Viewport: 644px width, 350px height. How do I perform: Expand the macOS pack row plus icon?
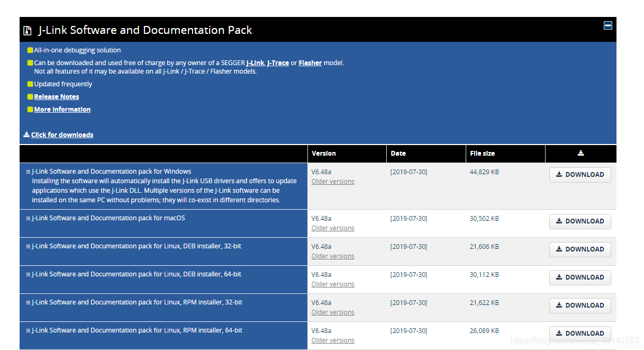pos(29,218)
